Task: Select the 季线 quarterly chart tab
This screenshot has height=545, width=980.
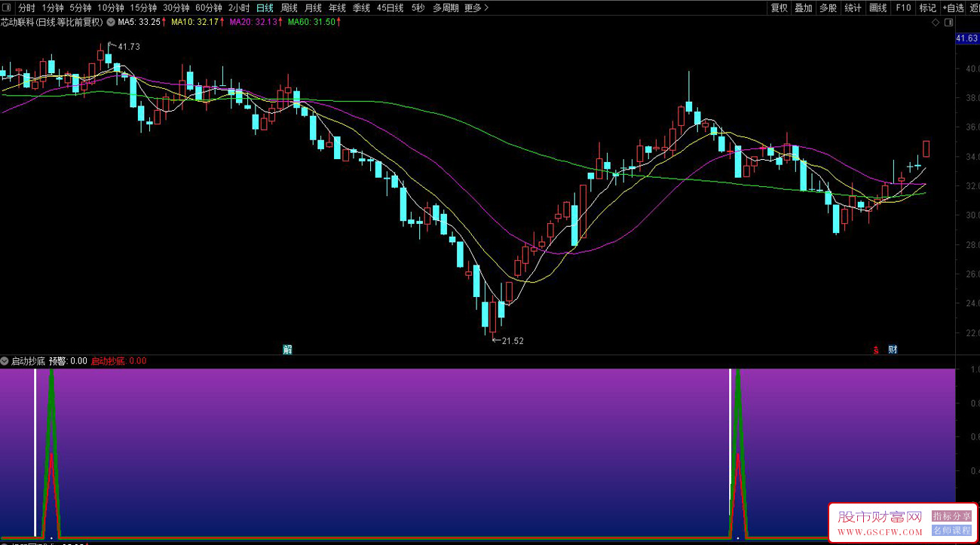Action: coord(361,8)
